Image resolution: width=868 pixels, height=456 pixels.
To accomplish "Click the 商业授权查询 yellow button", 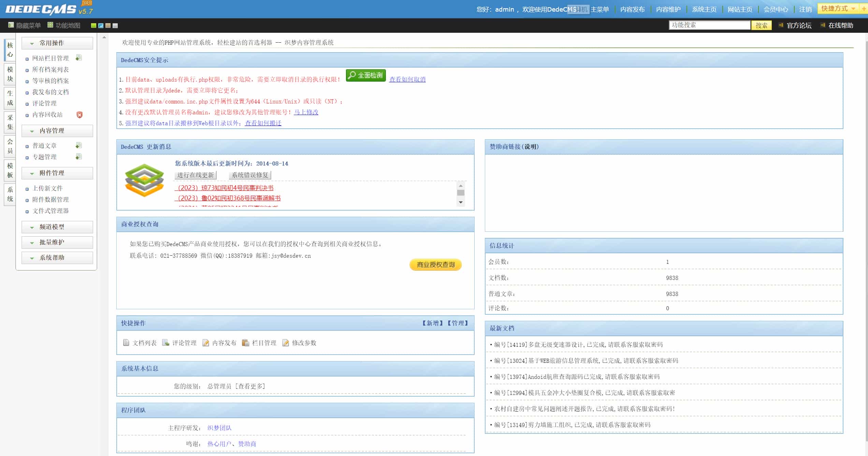I will tap(435, 265).
